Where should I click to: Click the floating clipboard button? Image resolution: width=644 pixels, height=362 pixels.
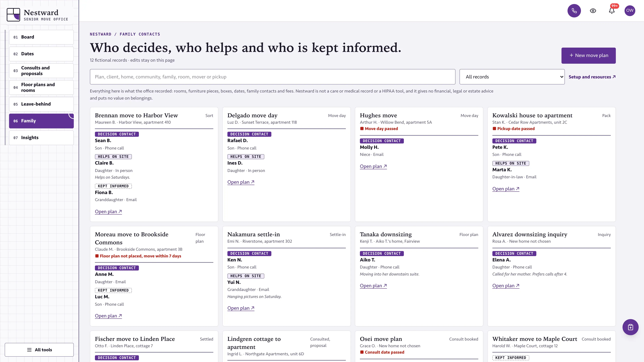pyautogui.click(x=631, y=327)
